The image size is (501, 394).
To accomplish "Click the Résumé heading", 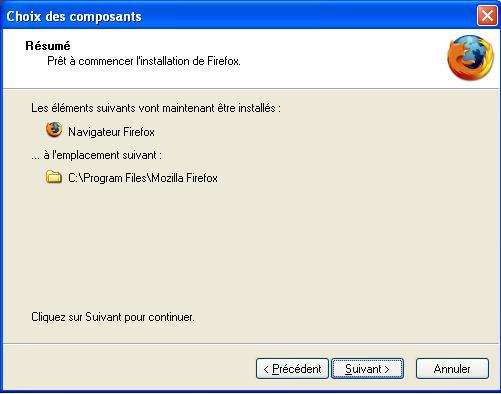I will pyautogui.click(x=48, y=46).
